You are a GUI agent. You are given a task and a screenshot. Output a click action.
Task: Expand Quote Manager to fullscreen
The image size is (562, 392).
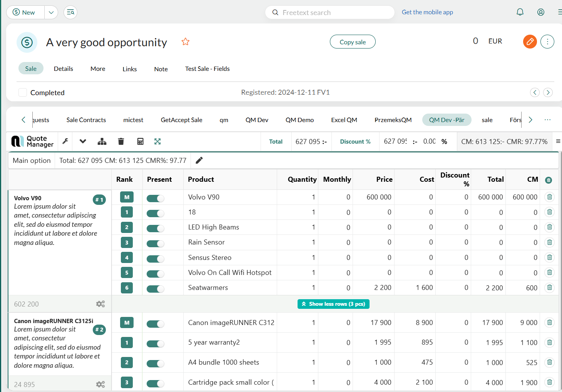pos(157,141)
